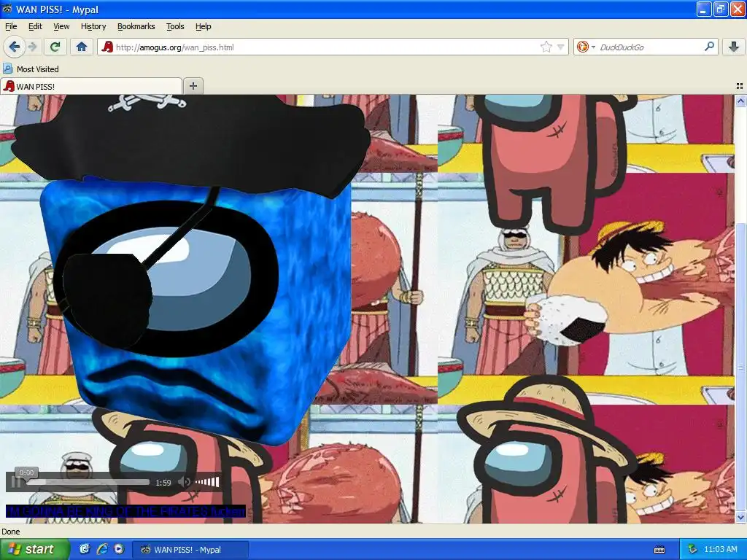
Task: Open the Tools menu
Action: click(175, 26)
